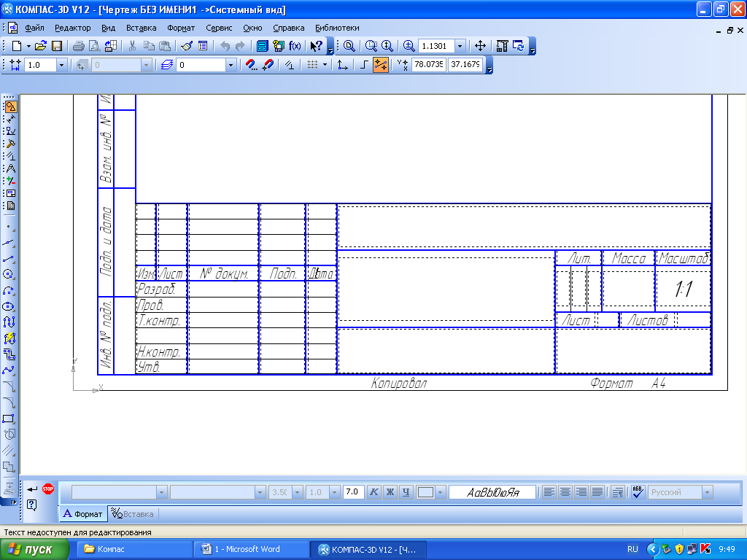747x560 pixels.
Task: Activate the context help pointer icon
Action: (x=316, y=46)
